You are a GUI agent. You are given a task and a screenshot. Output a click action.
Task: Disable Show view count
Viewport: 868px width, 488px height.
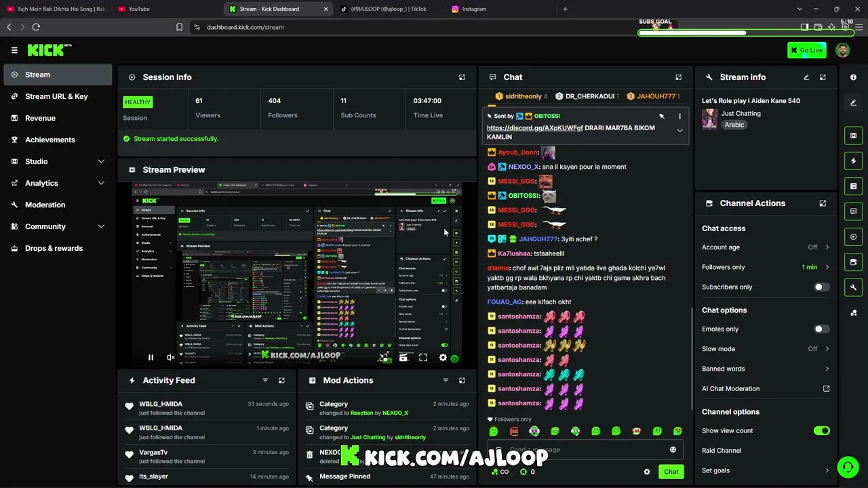pos(821,431)
